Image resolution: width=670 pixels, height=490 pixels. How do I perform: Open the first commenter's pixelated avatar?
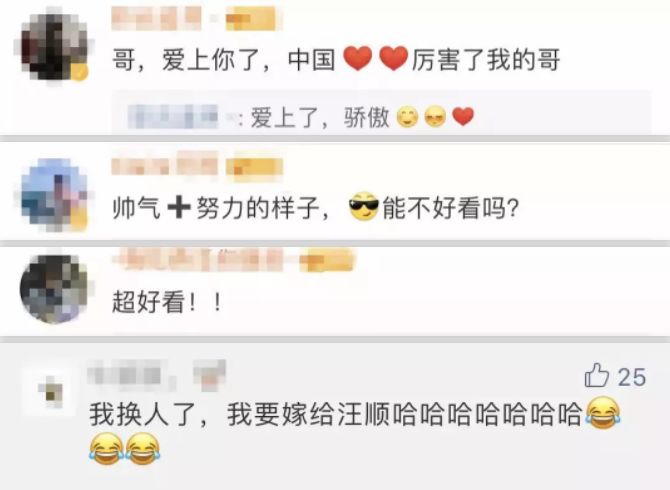coord(53,47)
